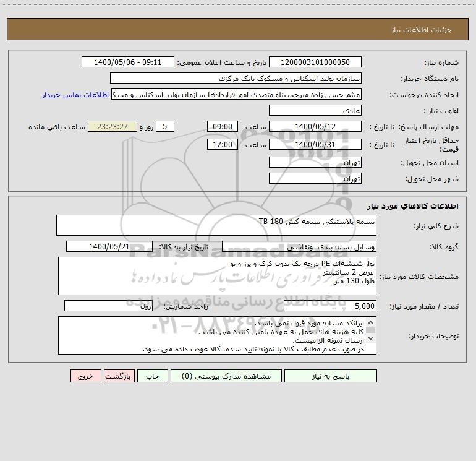Click price validity time 17:00
Image resolution: width=476 pixels, height=461 pixels.
223,144
